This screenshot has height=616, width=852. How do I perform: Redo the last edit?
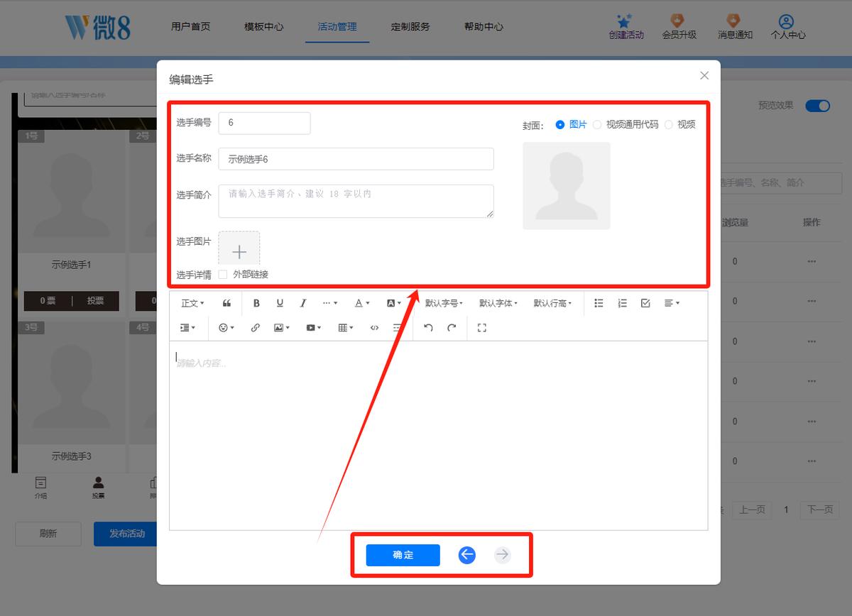click(x=452, y=328)
